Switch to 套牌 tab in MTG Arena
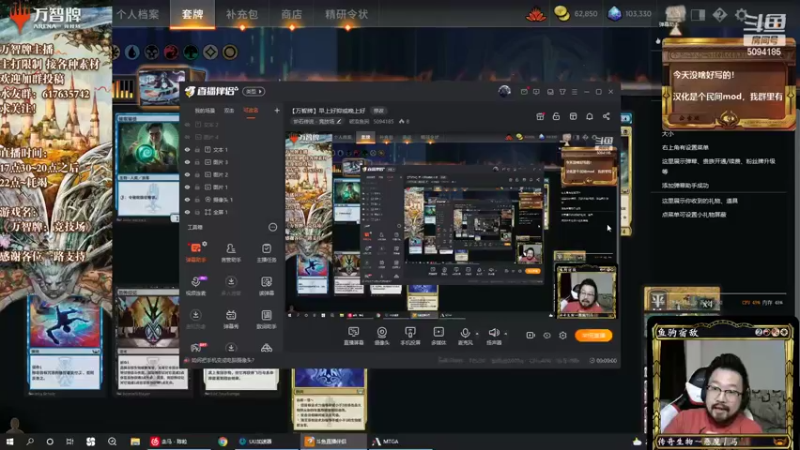 tap(192, 14)
